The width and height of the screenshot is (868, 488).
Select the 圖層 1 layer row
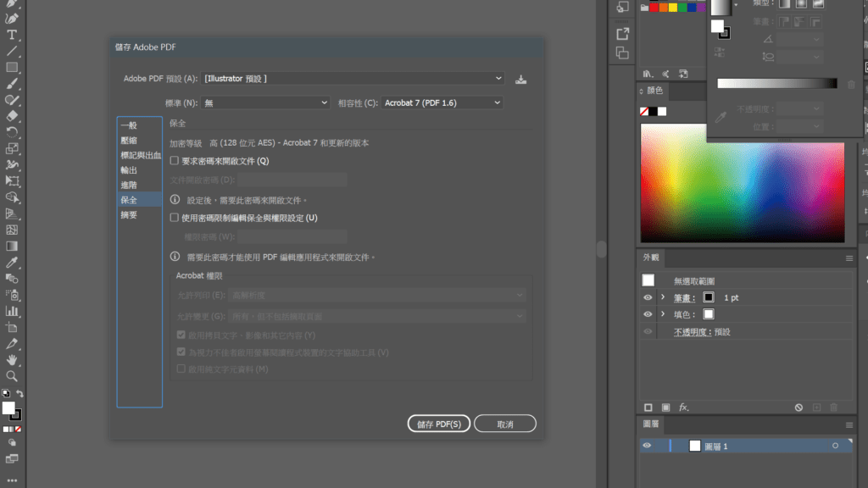763,446
